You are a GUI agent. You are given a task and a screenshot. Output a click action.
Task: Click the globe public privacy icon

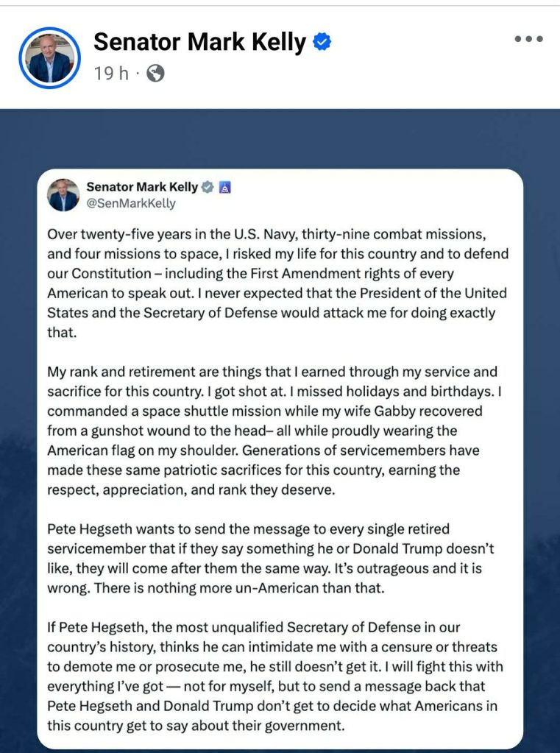155,74
